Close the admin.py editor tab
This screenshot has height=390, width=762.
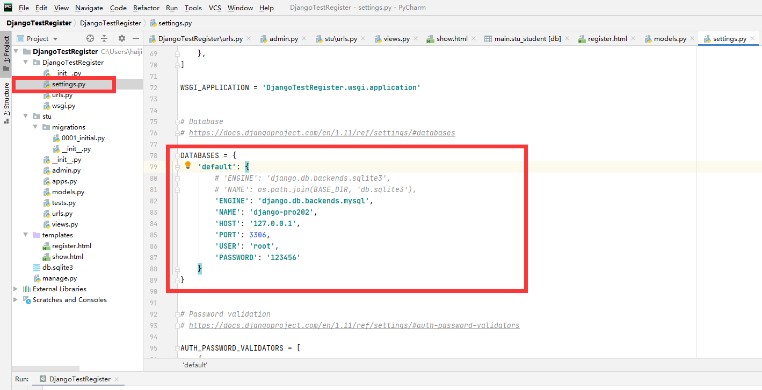[304, 39]
